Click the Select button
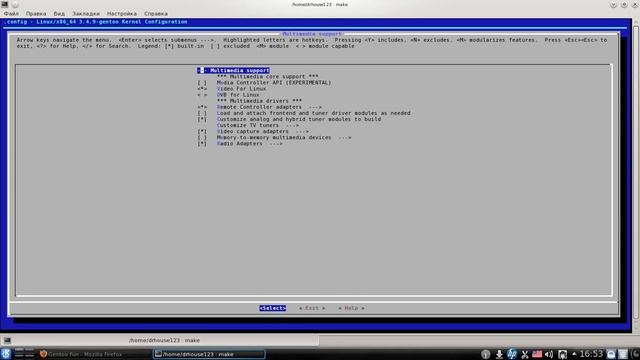The image size is (640, 360). tap(272, 308)
